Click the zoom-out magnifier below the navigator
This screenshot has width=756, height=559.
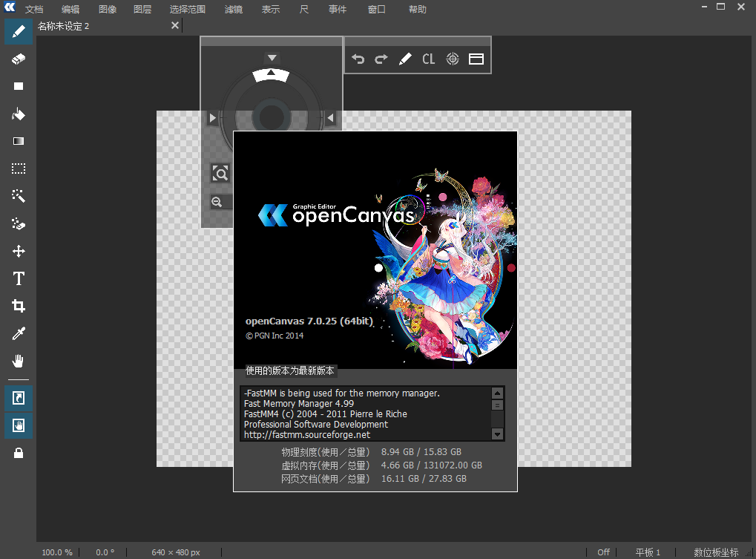pos(218,201)
